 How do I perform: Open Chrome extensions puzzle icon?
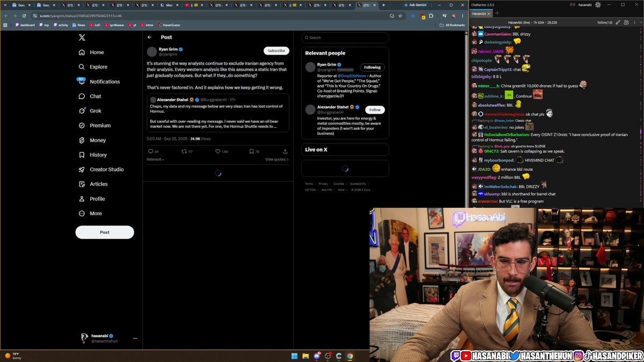[431, 16]
